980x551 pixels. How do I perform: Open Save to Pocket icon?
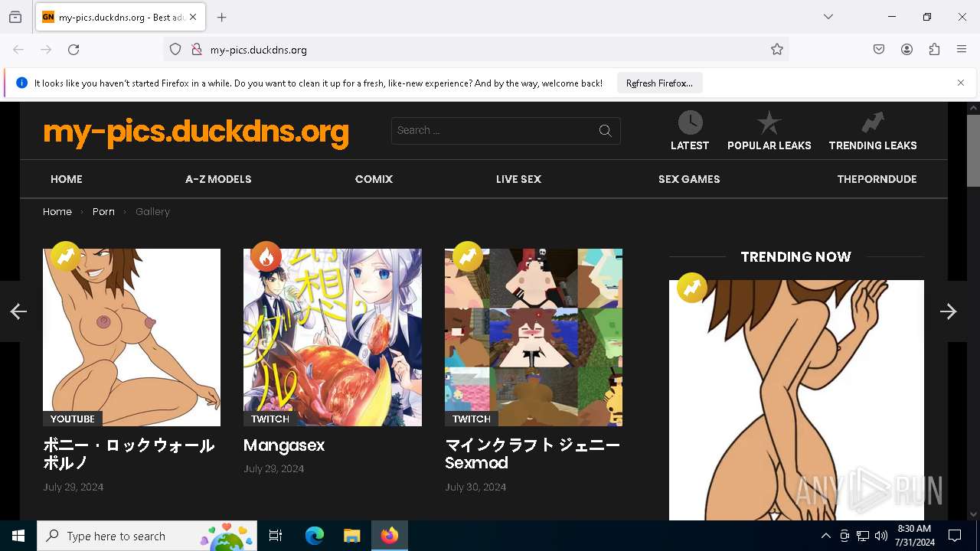879,50
